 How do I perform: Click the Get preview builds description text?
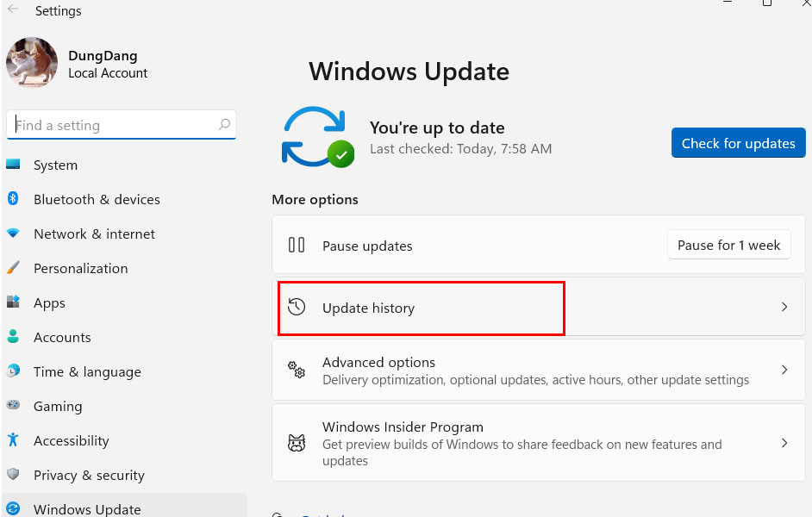522,452
